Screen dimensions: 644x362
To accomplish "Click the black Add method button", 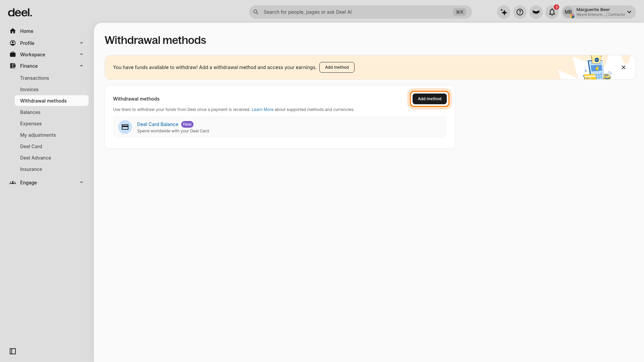I will click(x=429, y=99).
